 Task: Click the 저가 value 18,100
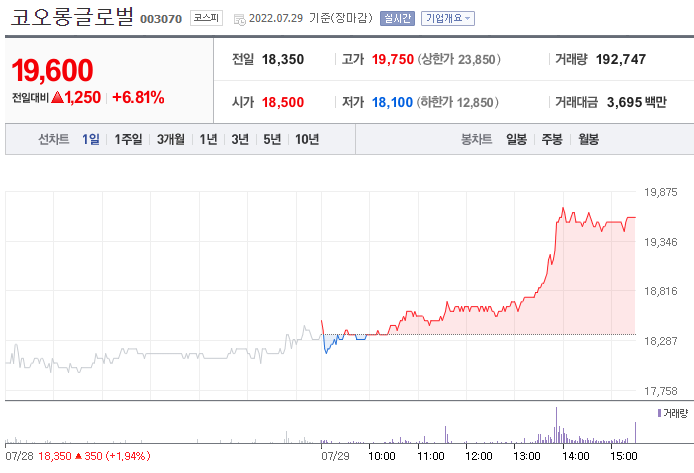[392, 102]
